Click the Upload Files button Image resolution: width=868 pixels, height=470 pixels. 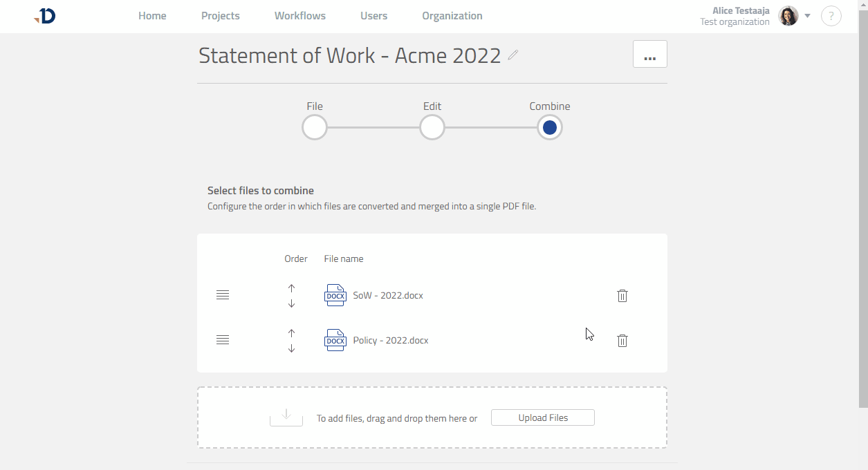(543, 417)
